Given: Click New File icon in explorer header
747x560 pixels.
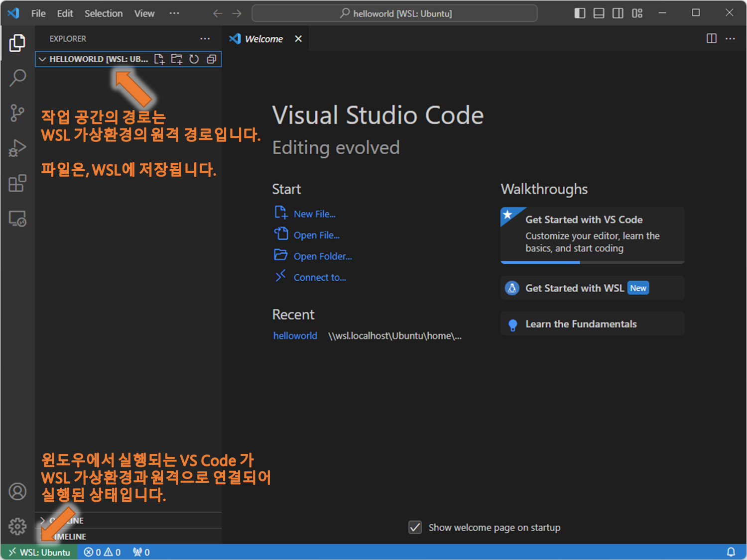Looking at the screenshot, I should [x=159, y=59].
